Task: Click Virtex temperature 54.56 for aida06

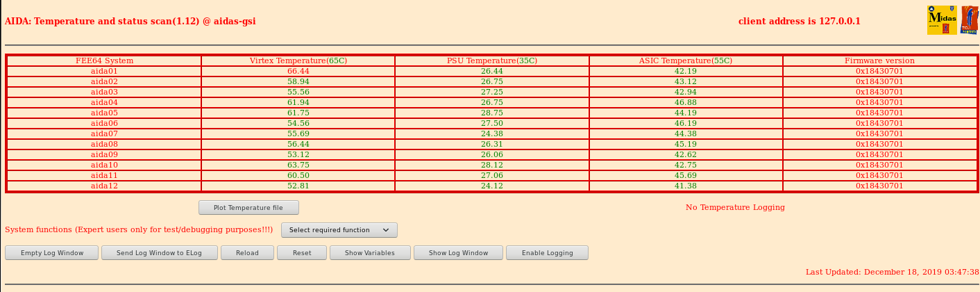Action: 298,124
